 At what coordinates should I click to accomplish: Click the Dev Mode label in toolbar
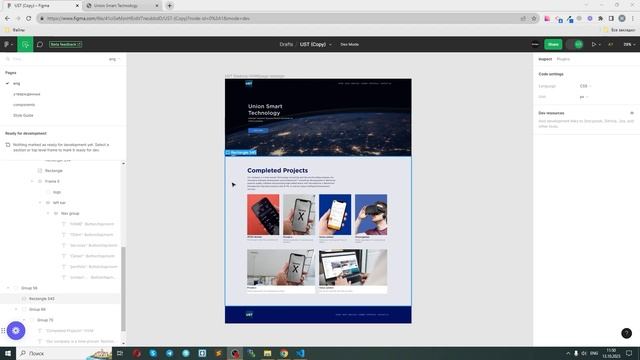[x=349, y=44]
